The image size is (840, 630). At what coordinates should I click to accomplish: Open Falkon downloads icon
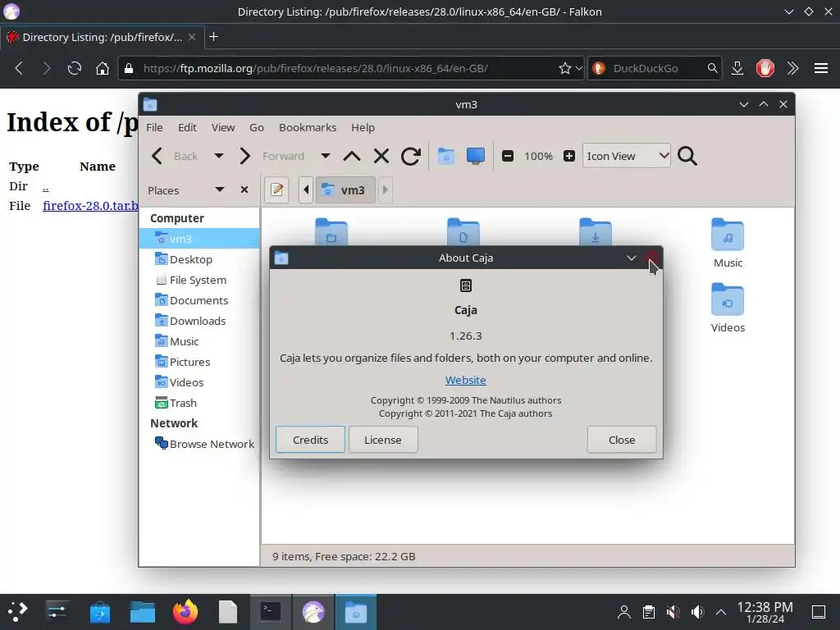coord(737,68)
